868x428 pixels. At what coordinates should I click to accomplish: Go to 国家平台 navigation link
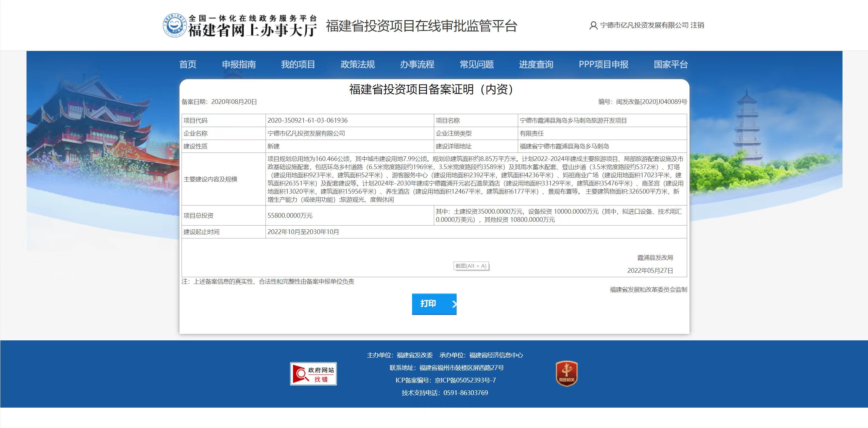pos(670,65)
